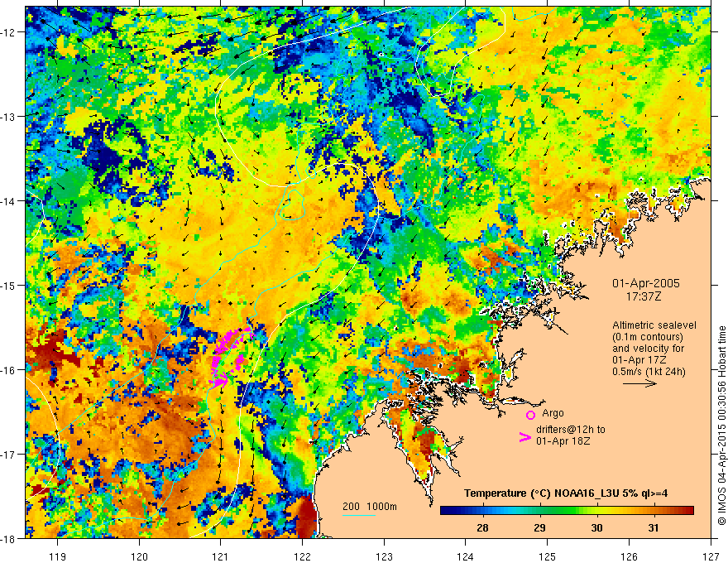
Task: Click longitude axis label '123'
Action: click(x=384, y=556)
